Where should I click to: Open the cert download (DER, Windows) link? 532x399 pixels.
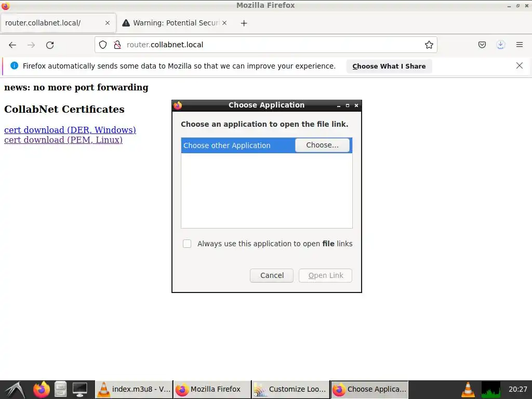coord(70,130)
